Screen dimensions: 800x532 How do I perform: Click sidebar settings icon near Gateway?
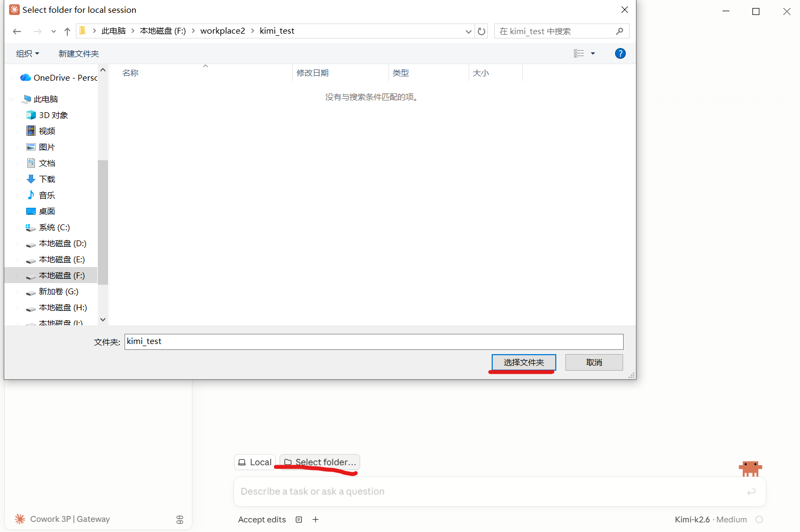tap(180, 520)
